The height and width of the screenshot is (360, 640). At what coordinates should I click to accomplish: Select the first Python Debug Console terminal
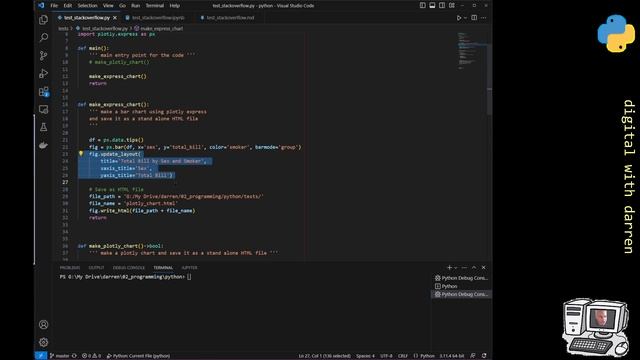point(461,278)
